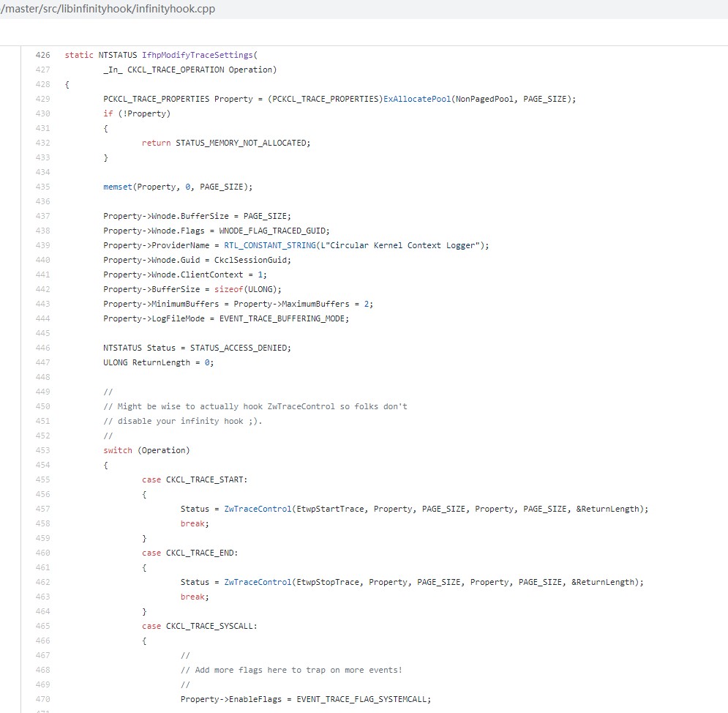Select line number 426
The image size is (728, 713).
tap(42, 55)
